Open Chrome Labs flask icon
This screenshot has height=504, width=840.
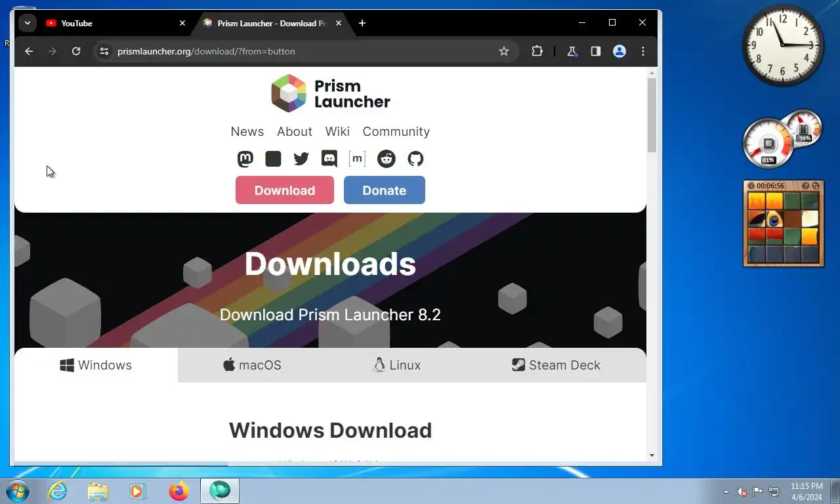point(572,51)
